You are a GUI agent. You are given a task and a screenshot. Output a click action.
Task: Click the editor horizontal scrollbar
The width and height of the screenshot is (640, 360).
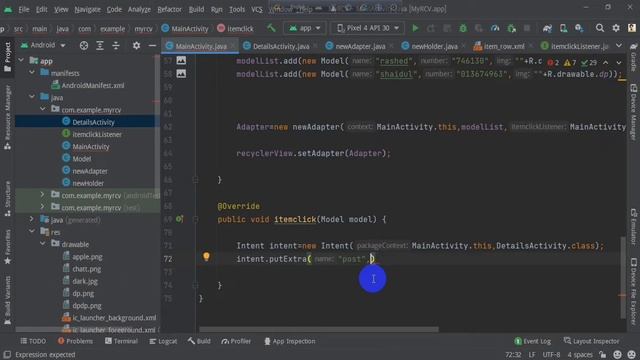pyautogui.click(x=319, y=329)
